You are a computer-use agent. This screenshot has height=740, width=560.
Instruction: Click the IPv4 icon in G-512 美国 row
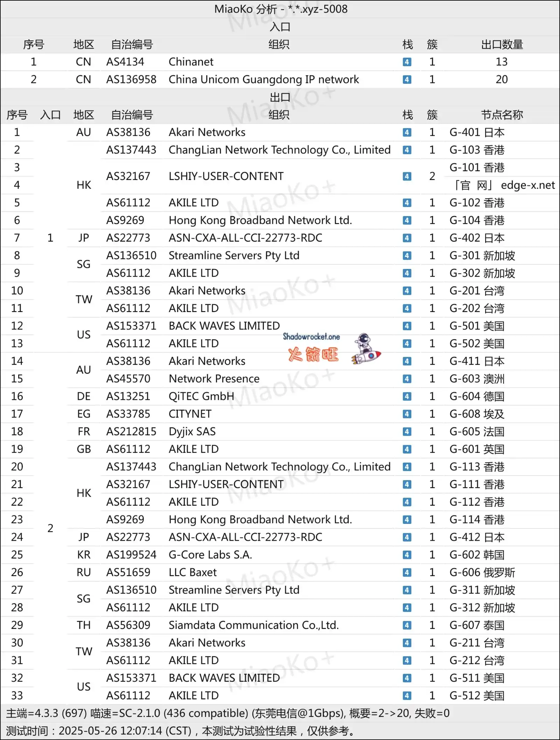click(x=407, y=696)
